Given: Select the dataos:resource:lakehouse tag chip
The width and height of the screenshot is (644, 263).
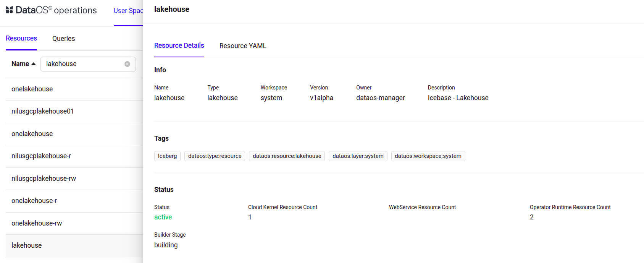Looking at the screenshot, I should (287, 156).
